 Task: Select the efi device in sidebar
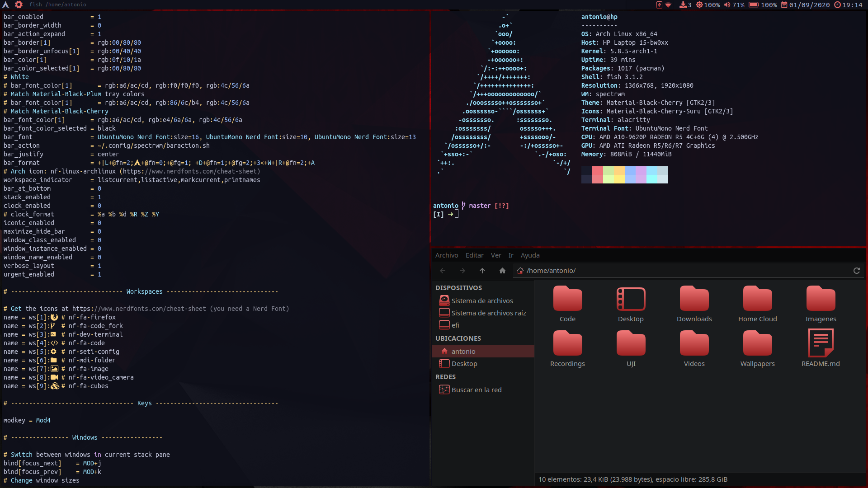point(455,325)
